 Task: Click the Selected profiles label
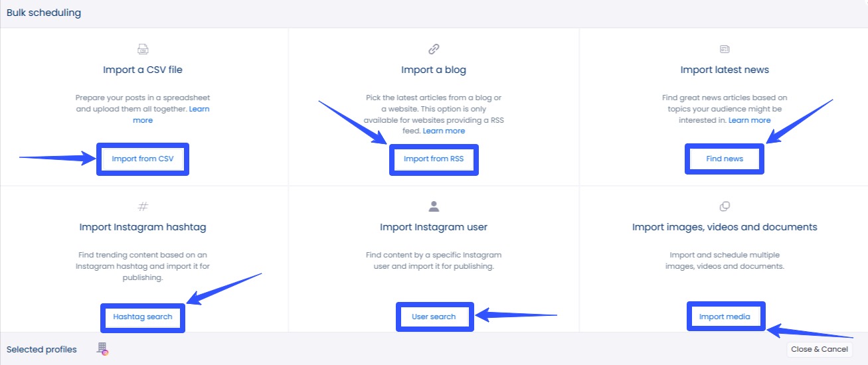click(x=42, y=349)
